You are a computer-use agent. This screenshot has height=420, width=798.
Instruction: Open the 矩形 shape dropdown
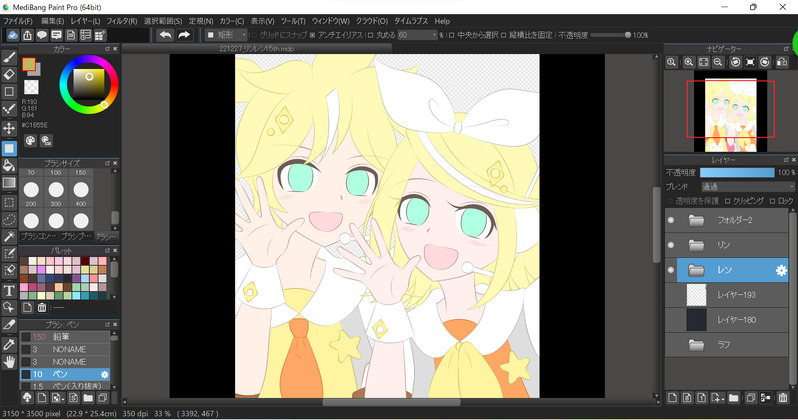tap(226, 35)
